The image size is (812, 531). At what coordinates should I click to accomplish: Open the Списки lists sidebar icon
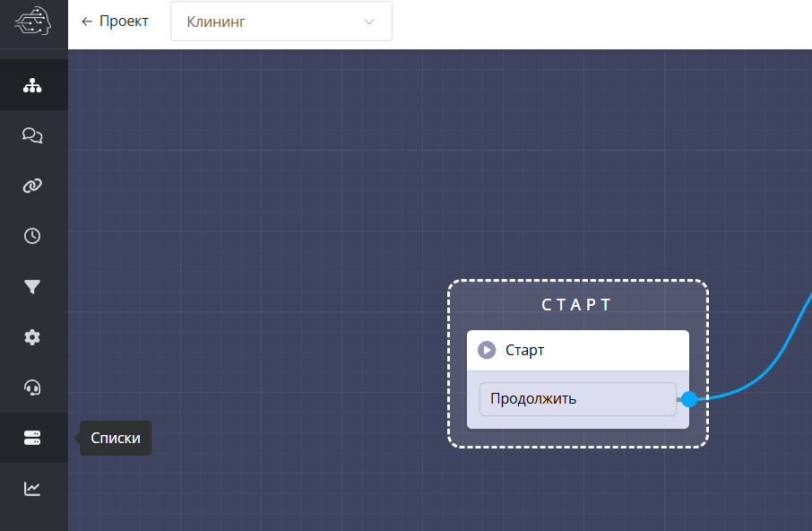(33, 438)
